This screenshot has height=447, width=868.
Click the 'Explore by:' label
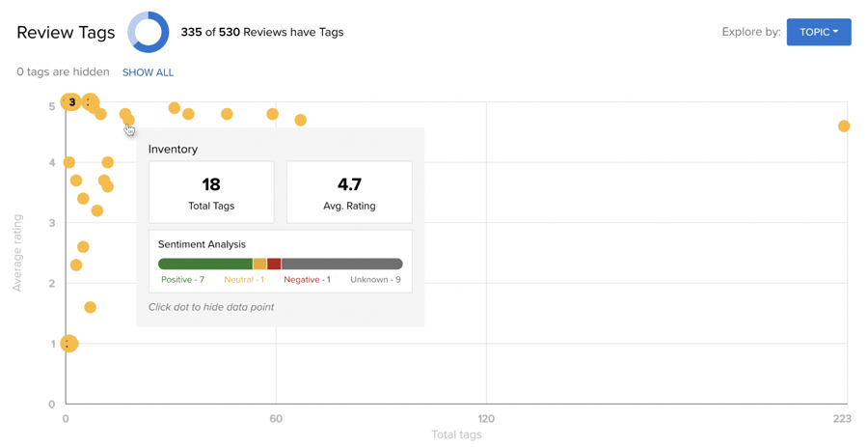751,32
